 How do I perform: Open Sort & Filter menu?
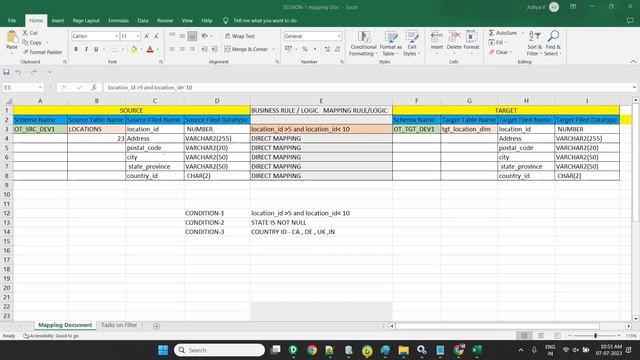534,43
